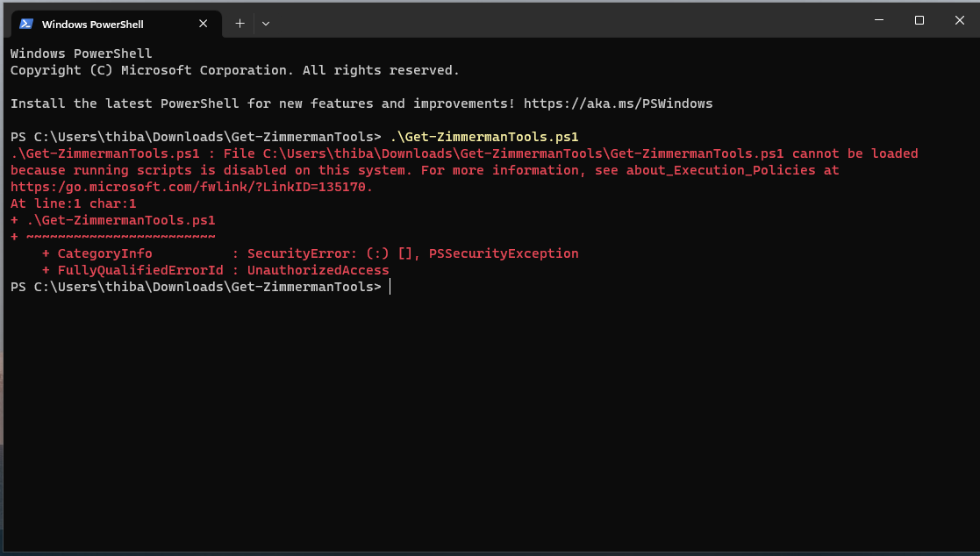Click 'PSSecurityException' in the error output
Image resolution: width=980 pixels, height=556 pixels.
(x=504, y=253)
